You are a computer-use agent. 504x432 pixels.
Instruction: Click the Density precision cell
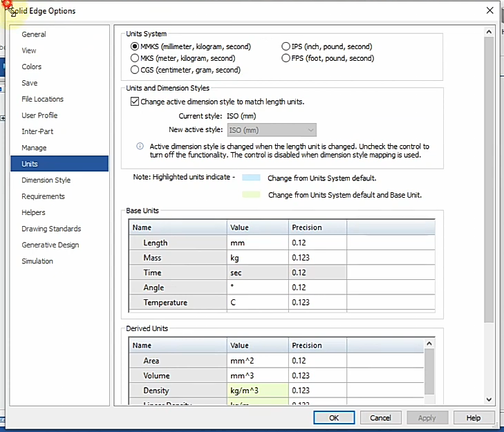click(x=317, y=391)
